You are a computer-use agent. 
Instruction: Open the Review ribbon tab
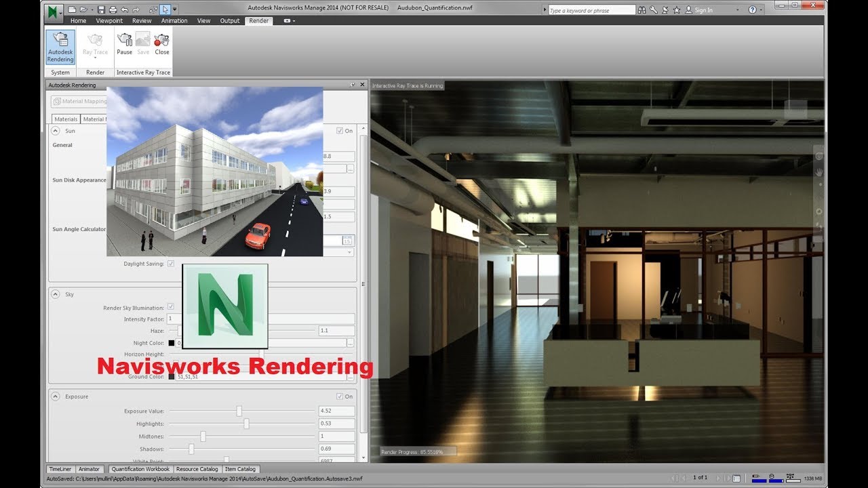142,21
